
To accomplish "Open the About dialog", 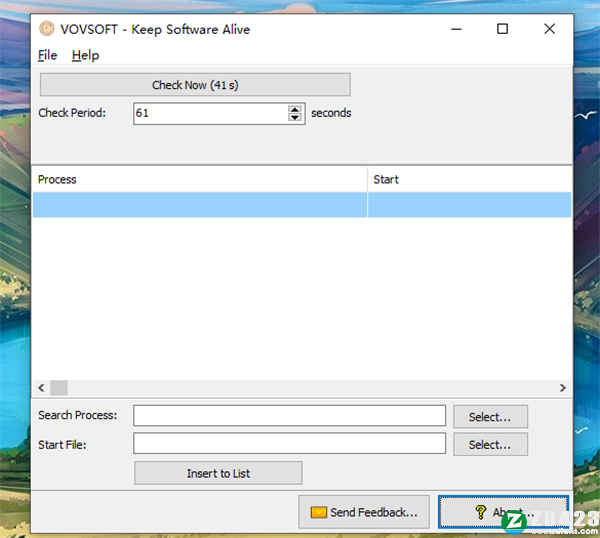I will [x=504, y=512].
